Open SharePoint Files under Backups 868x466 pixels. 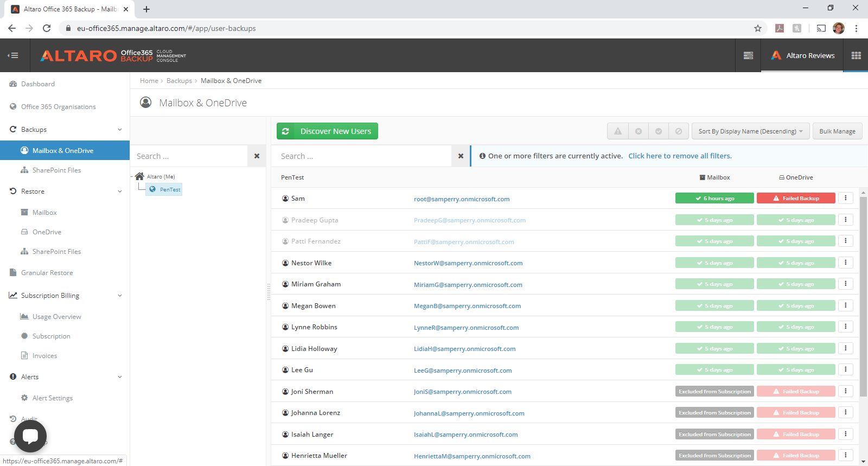point(56,170)
